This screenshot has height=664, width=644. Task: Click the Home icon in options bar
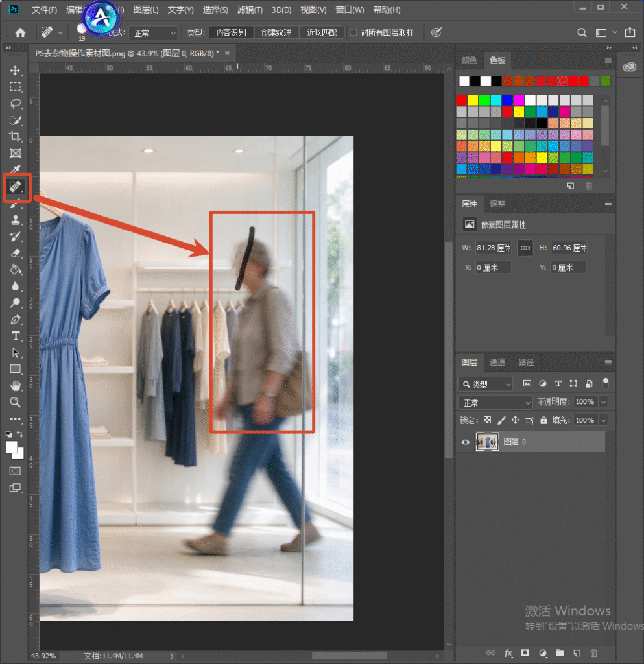(20, 32)
